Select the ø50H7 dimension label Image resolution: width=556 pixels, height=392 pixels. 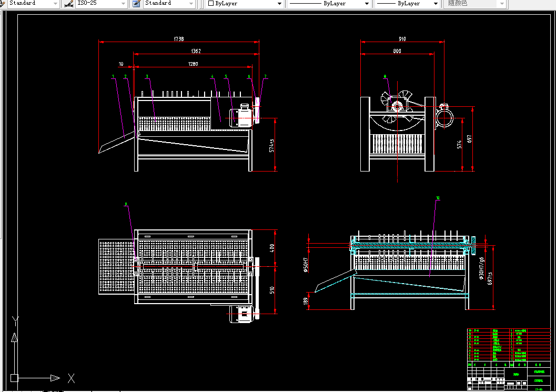306,265
